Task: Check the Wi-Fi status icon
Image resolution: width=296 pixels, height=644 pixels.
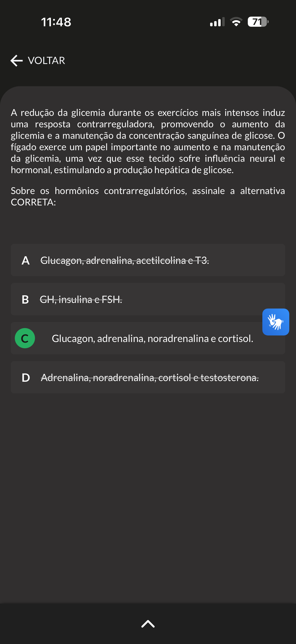Action: coord(236,22)
